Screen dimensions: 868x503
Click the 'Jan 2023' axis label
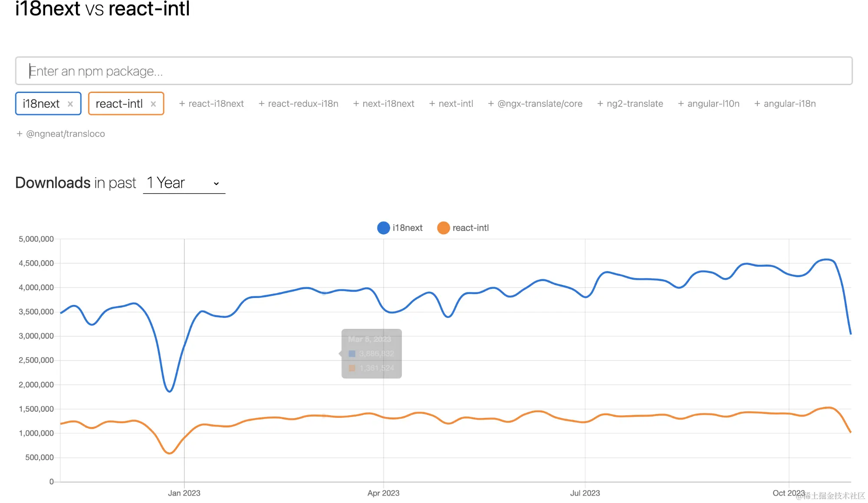pyautogui.click(x=184, y=493)
